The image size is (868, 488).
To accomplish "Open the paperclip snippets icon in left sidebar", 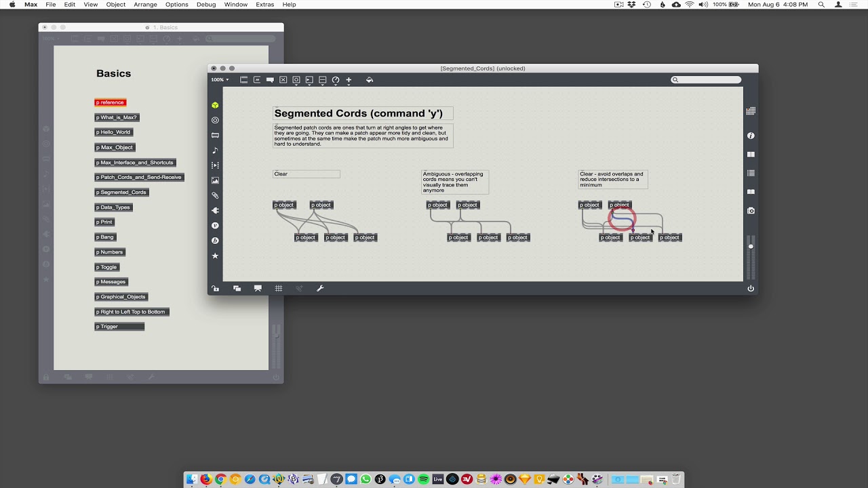I will point(215,195).
